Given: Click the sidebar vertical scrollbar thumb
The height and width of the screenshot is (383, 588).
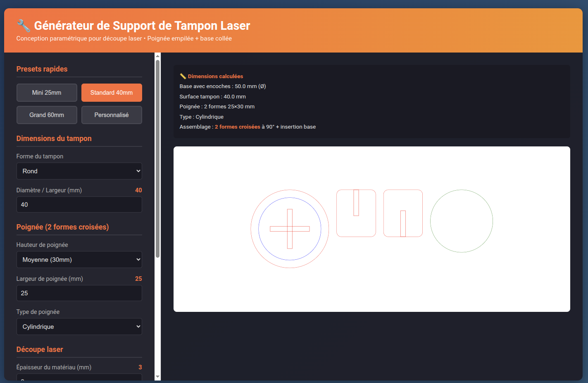Looking at the screenshot, I should [157, 157].
